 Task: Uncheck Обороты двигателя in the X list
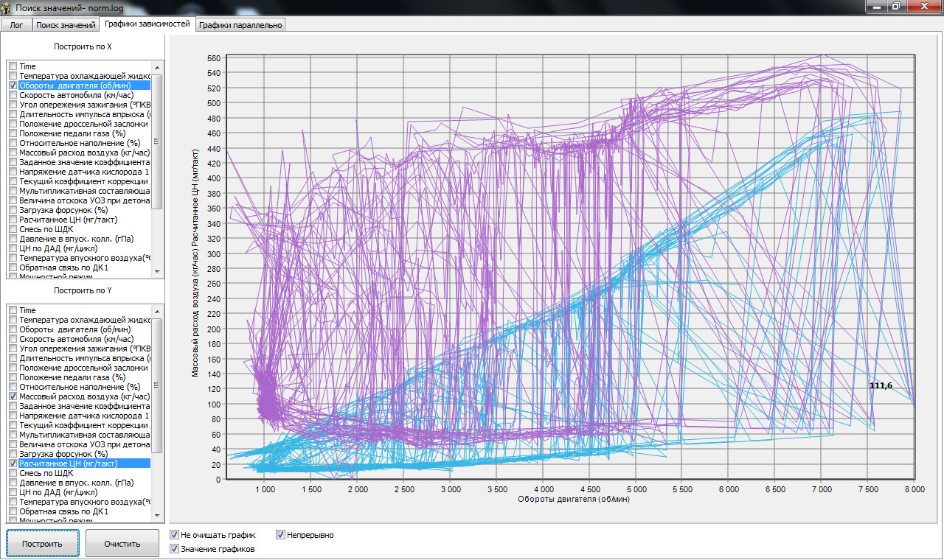13,85
